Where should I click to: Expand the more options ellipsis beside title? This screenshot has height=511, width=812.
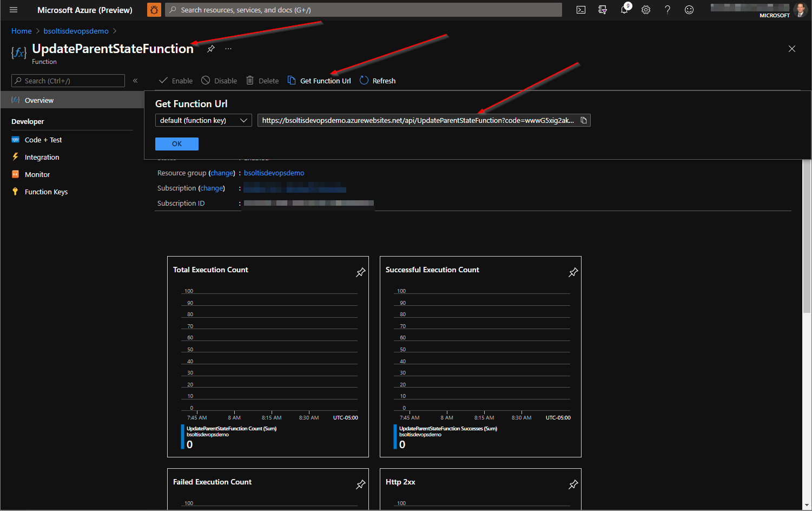pos(228,49)
